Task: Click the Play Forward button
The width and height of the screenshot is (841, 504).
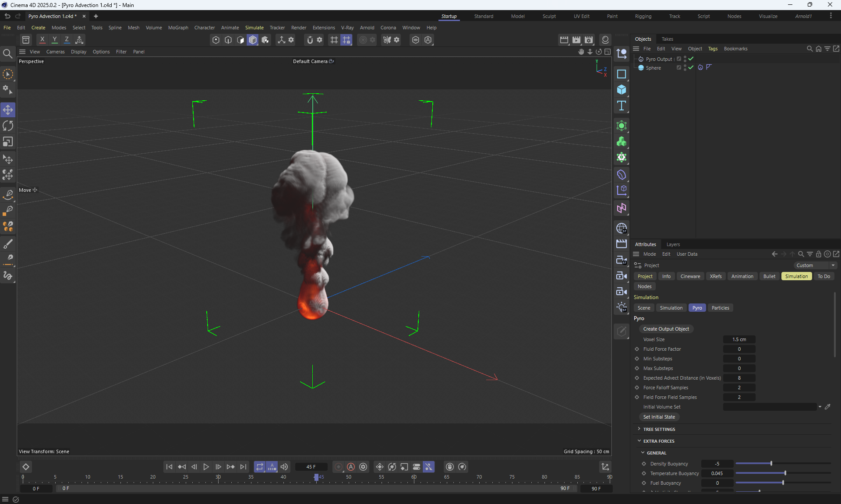Action: tap(206, 467)
